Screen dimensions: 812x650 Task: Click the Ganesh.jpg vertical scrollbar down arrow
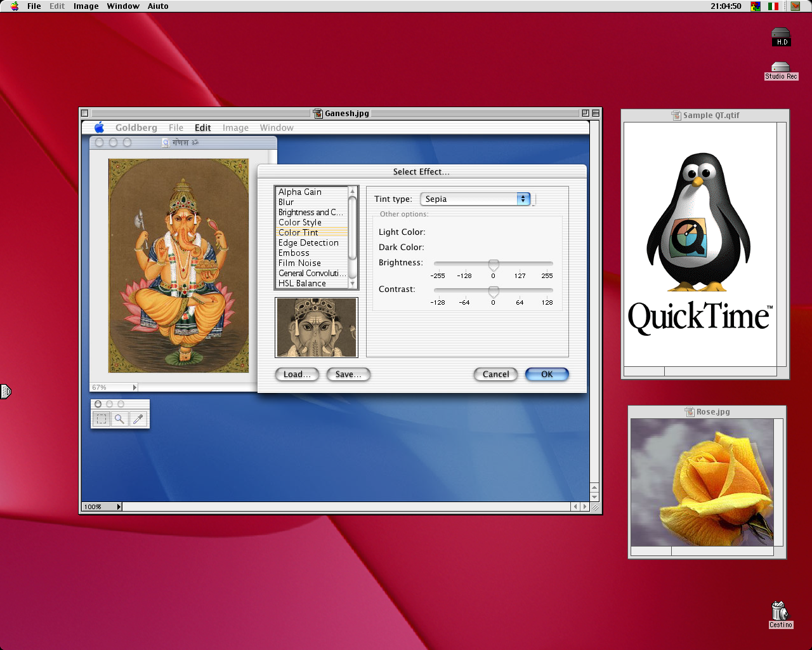(x=594, y=497)
